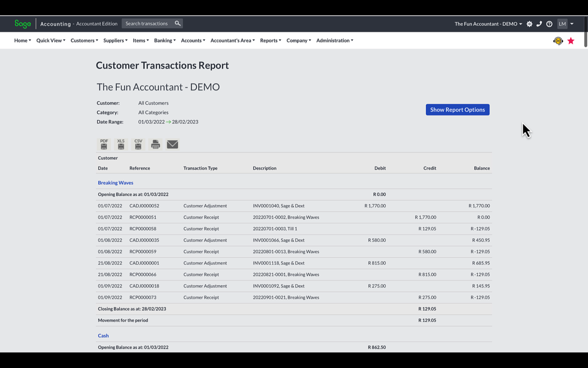Download the report as CSV

138,145
